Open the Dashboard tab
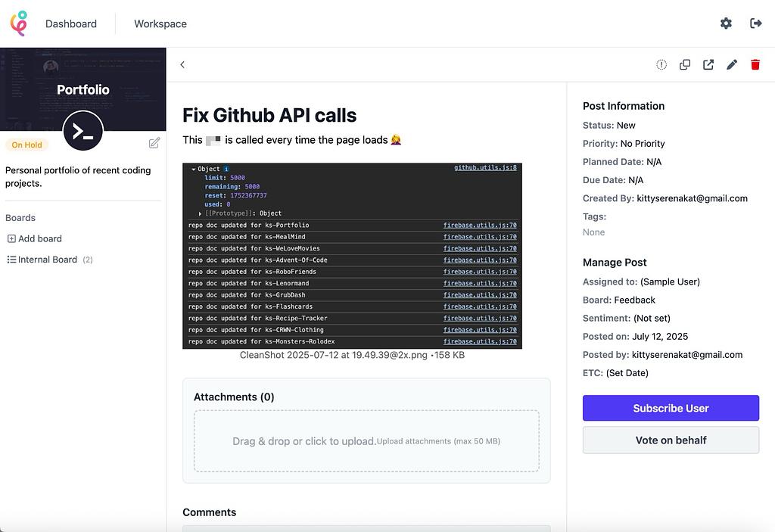 click(x=71, y=23)
